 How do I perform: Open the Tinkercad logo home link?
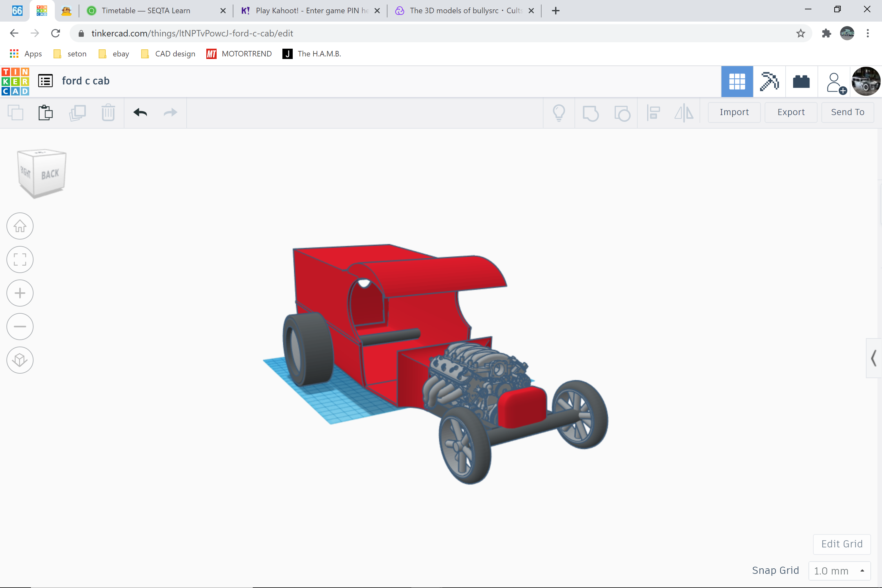[15, 81]
